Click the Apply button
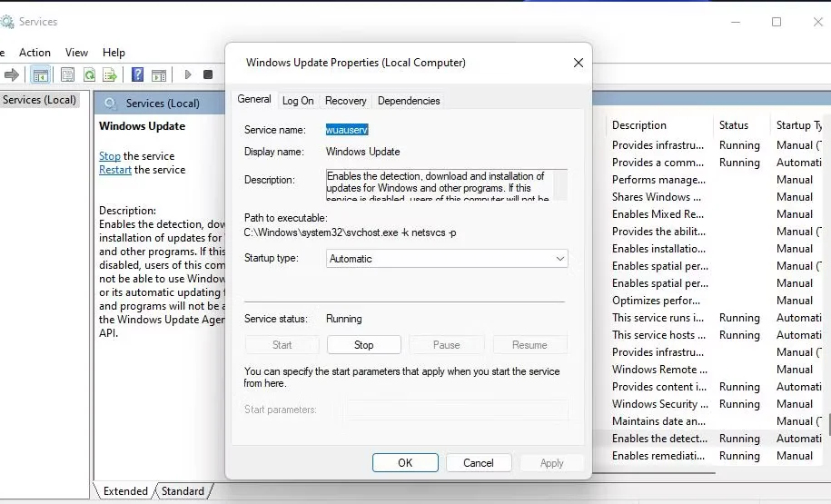This screenshot has height=504, width=831. [551, 462]
